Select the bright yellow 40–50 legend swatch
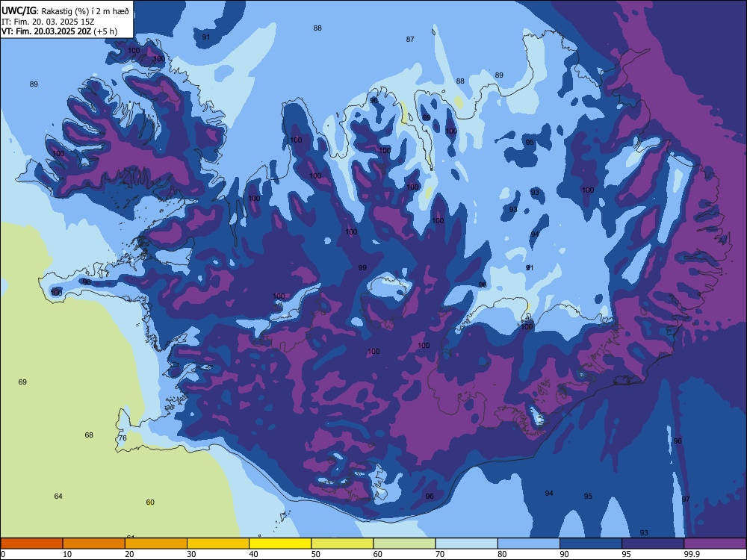This screenshot has height=560, width=747. click(280, 544)
